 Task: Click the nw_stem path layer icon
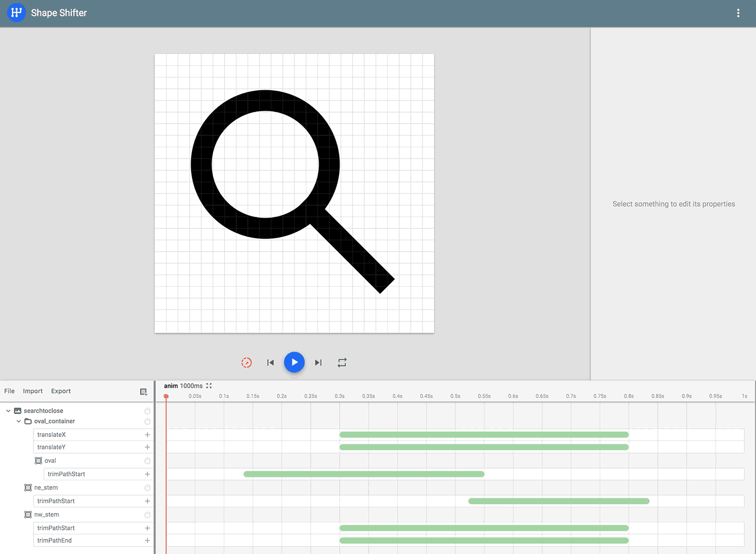tap(28, 515)
